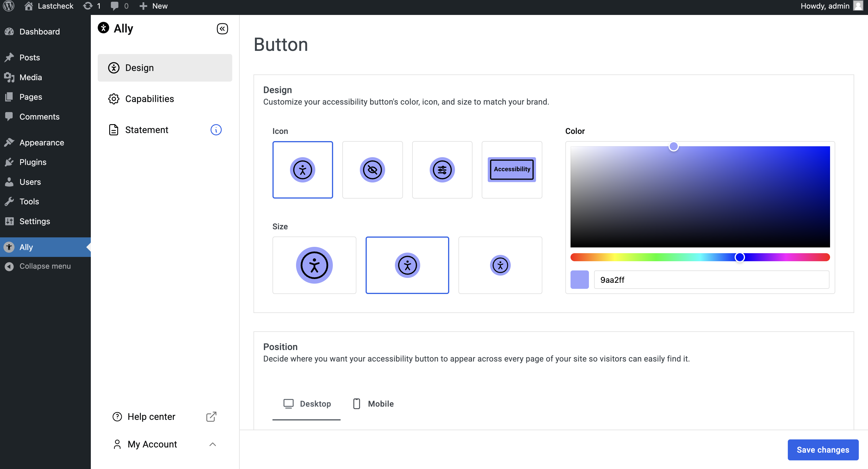Click the WordPress logo in admin bar
This screenshot has height=469, width=868.
8,6
